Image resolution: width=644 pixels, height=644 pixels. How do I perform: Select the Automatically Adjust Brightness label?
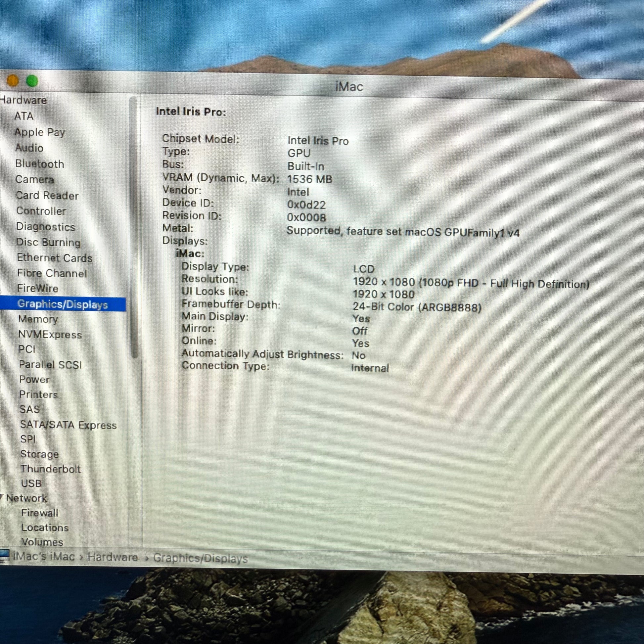tap(263, 354)
